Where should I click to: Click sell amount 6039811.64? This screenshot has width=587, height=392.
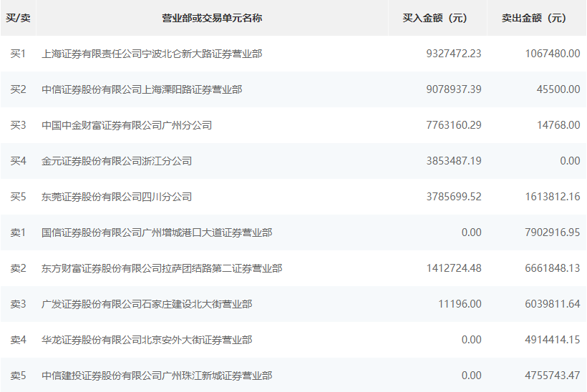[553, 304]
